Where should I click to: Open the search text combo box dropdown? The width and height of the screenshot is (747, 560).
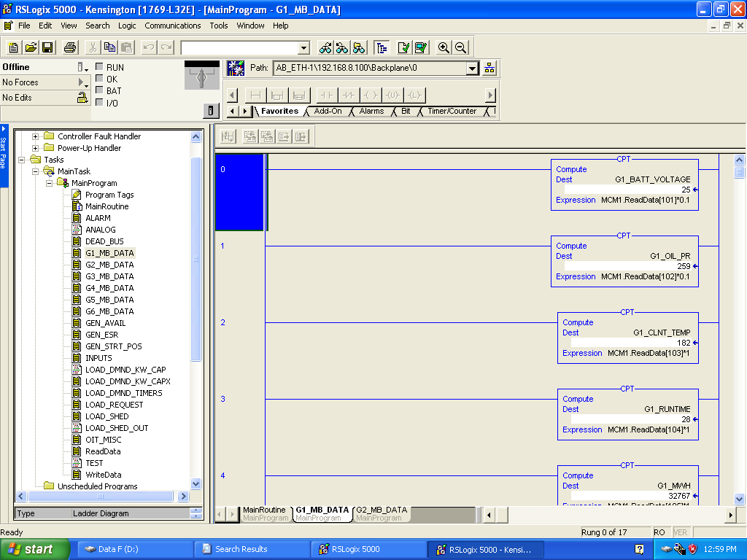point(304,47)
